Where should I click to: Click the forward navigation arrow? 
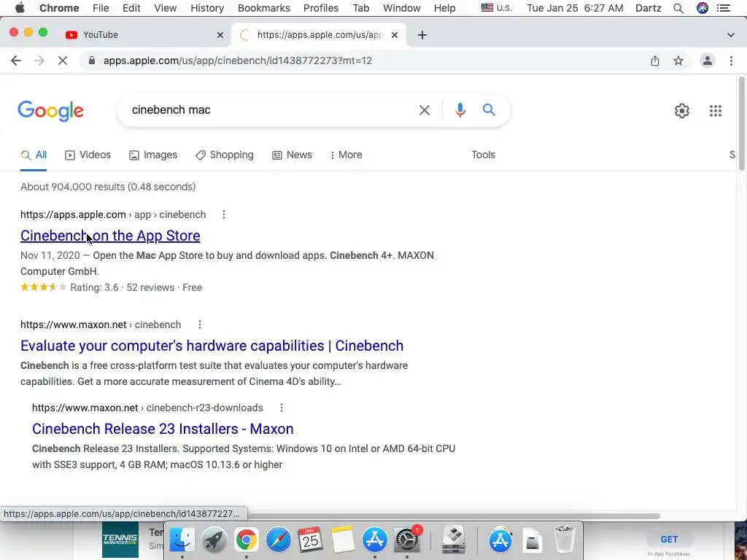(39, 61)
